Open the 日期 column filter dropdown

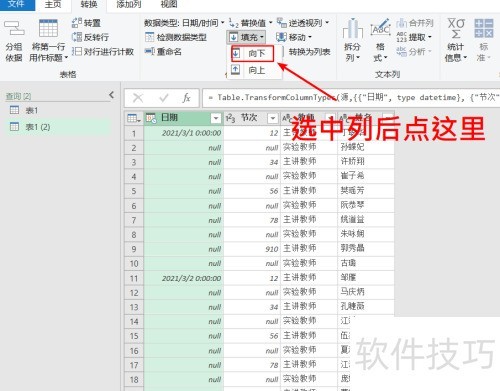(216, 118)
